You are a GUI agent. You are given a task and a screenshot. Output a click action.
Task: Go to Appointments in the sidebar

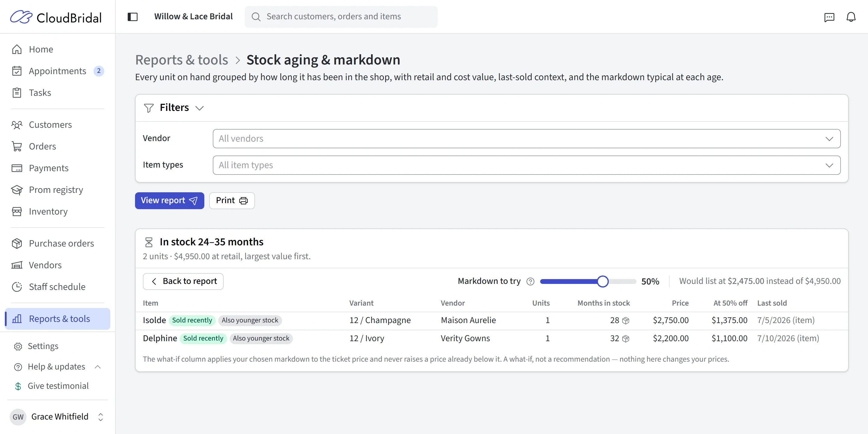(58, 71)
